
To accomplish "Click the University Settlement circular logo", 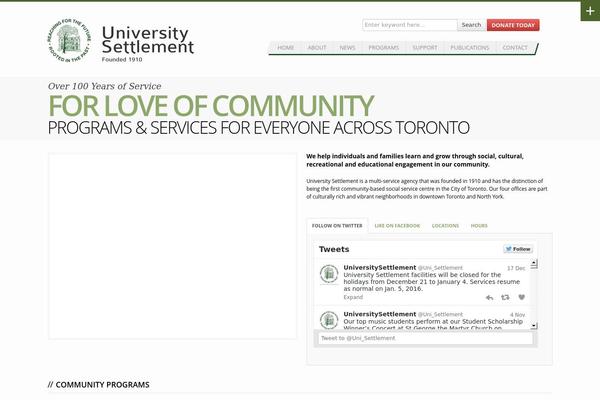I will click(x=69, y=41).
